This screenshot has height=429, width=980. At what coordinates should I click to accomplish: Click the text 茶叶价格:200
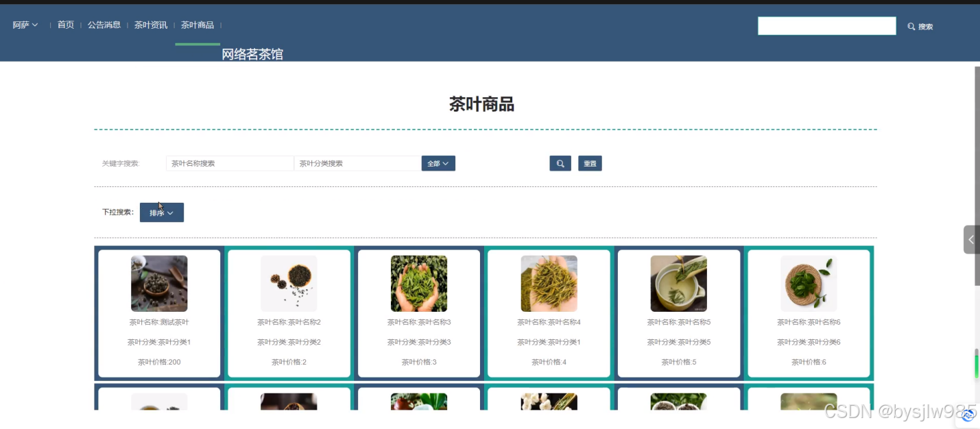click(x=159, y=362)
